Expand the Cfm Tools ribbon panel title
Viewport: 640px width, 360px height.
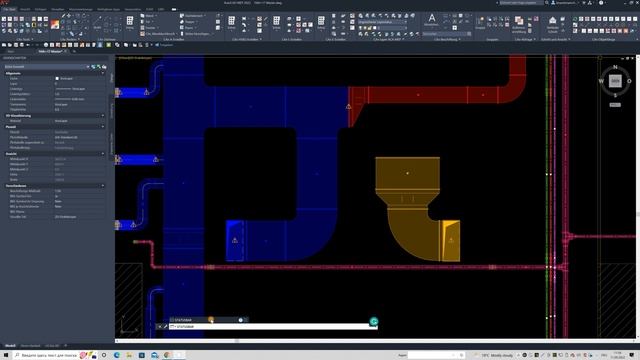coord(25,39)
